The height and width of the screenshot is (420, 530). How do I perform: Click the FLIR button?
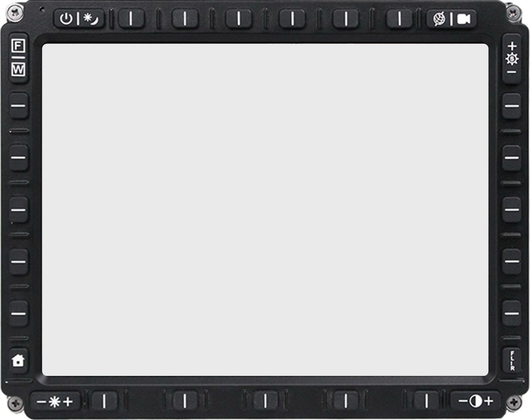(512, 361)
